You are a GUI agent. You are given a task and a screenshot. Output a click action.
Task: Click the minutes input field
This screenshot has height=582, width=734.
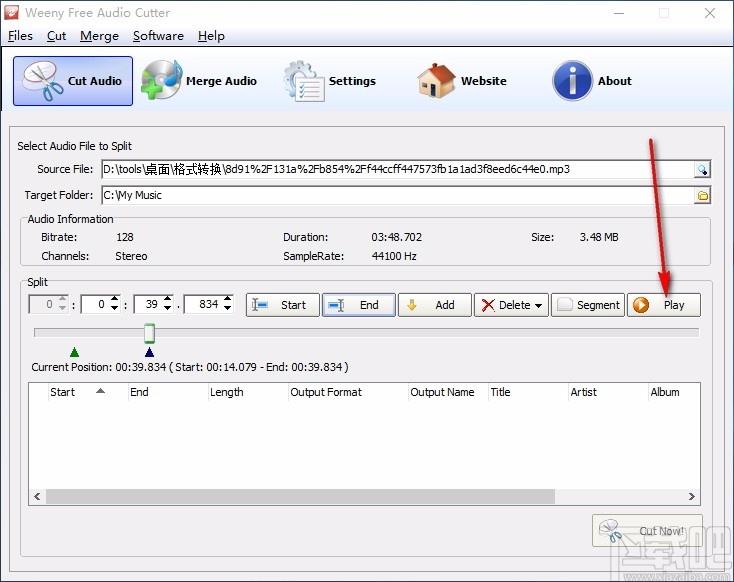tap(95, 304)
